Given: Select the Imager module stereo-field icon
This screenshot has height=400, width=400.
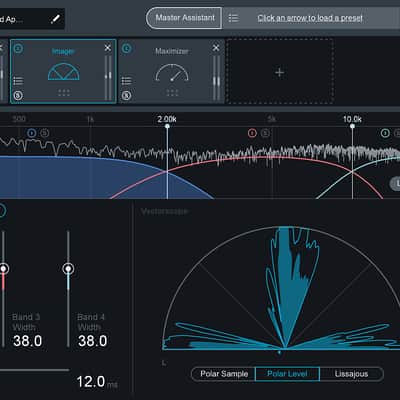Looking at the screenshot, I should click(x=64, y=71).
